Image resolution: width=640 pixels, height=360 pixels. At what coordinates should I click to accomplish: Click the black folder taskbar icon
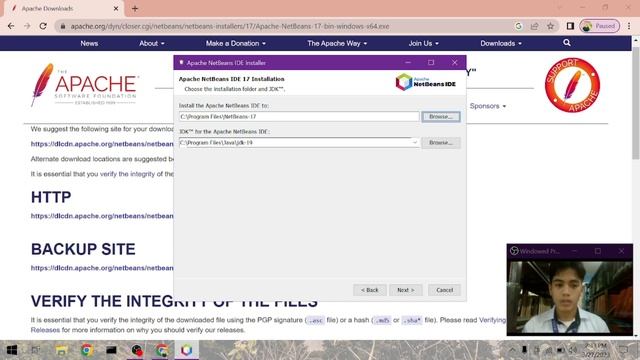click(x=111, y=350)
